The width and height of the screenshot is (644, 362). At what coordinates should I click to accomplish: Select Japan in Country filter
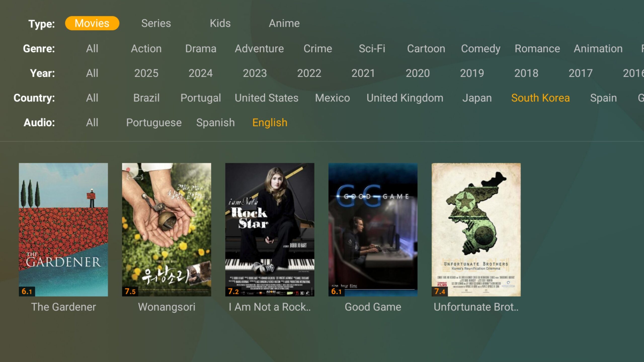pyautogui.click(x=477, y=98)
